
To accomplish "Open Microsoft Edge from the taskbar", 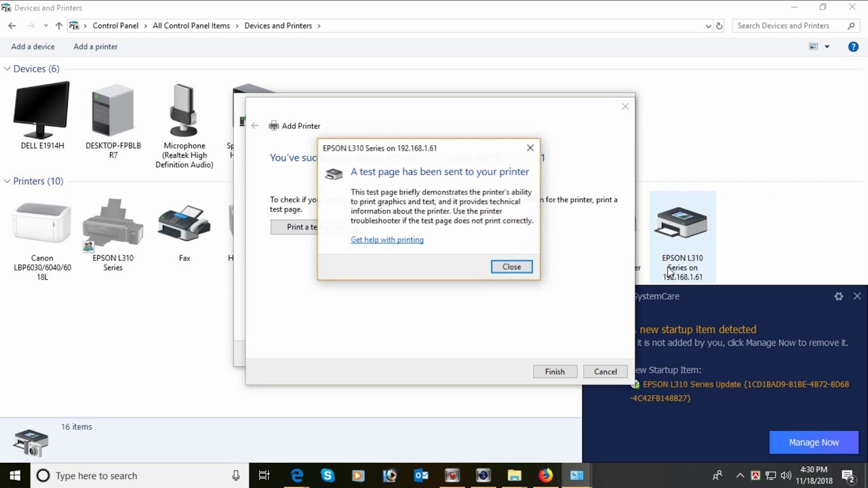I will pos(297,475).
